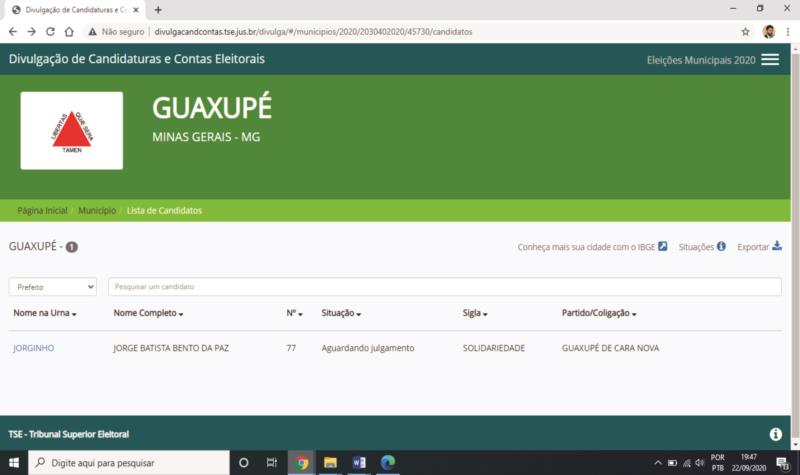This screenshot has height=475, width=800.
Task: Click the footer info icon
Action: (x=776, y=434)
